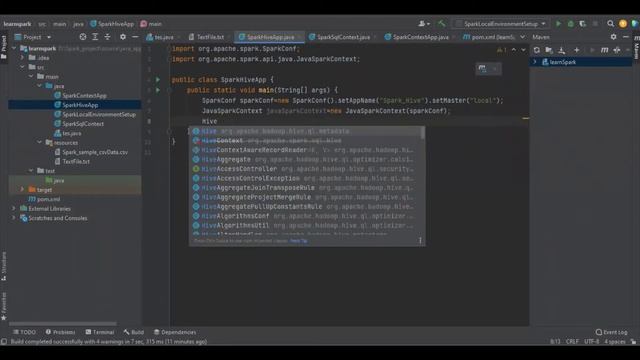Execute Maven goal 'm' icon
Viewport: 640px width, 360px height.
[604, 50]
